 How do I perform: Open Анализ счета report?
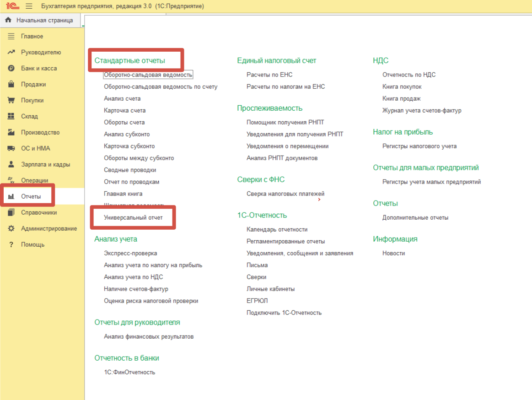[x=122, y=98]
